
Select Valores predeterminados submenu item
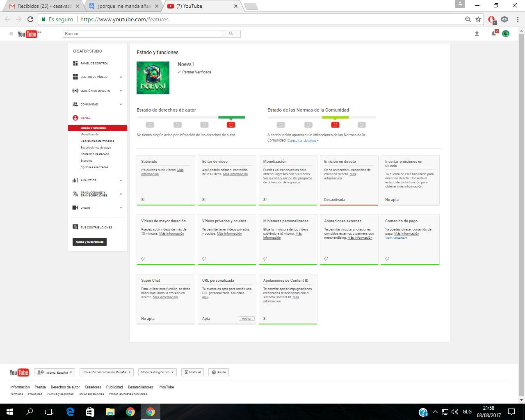point(97,141)
